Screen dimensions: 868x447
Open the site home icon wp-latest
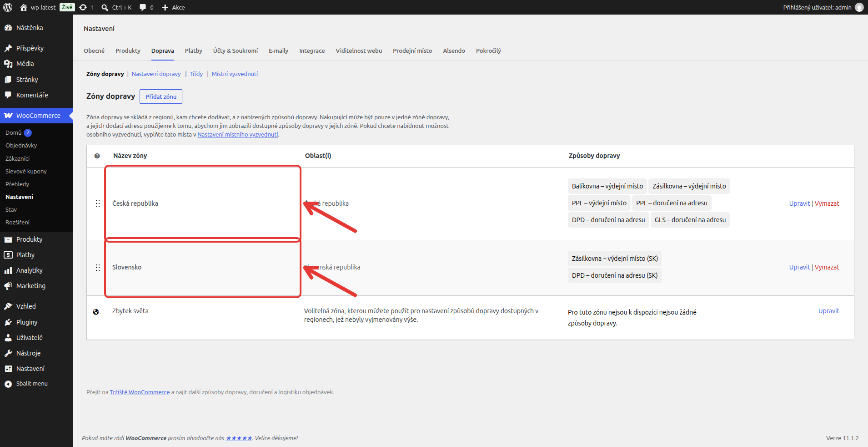click(x=24, y=7)
